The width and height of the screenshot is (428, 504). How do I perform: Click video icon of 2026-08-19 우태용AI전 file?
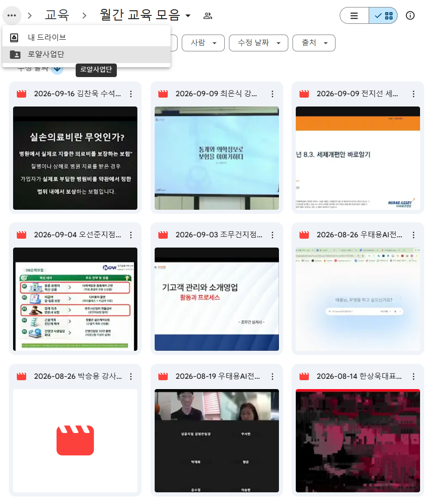click(x=163, y=376)
